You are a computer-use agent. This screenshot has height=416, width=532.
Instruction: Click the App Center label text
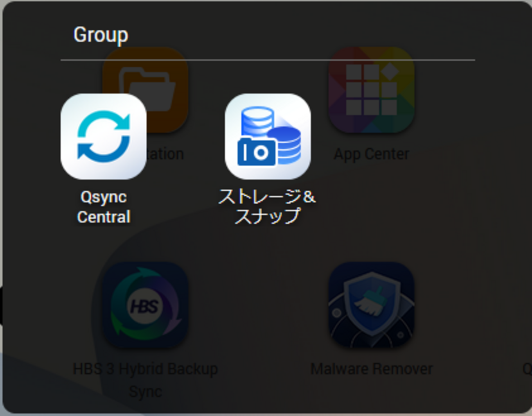click(x=372, y=154)
